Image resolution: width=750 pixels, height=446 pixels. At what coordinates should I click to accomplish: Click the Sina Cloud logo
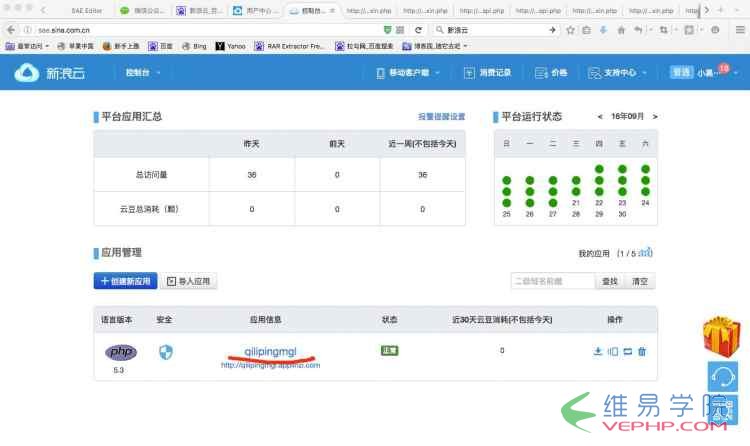pos(50,73)
